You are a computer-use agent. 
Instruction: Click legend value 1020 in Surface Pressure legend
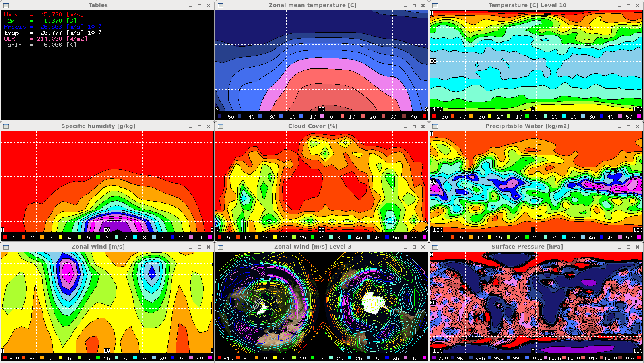tap(610, 358)
